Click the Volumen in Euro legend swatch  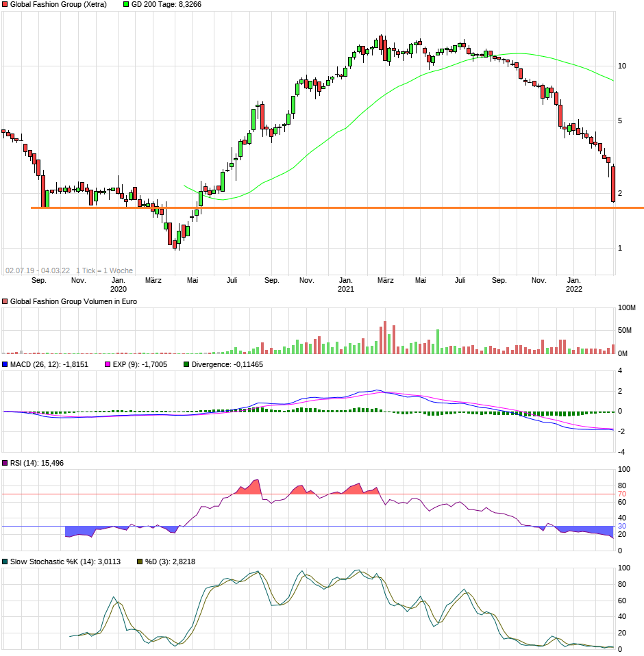(5, 302)
